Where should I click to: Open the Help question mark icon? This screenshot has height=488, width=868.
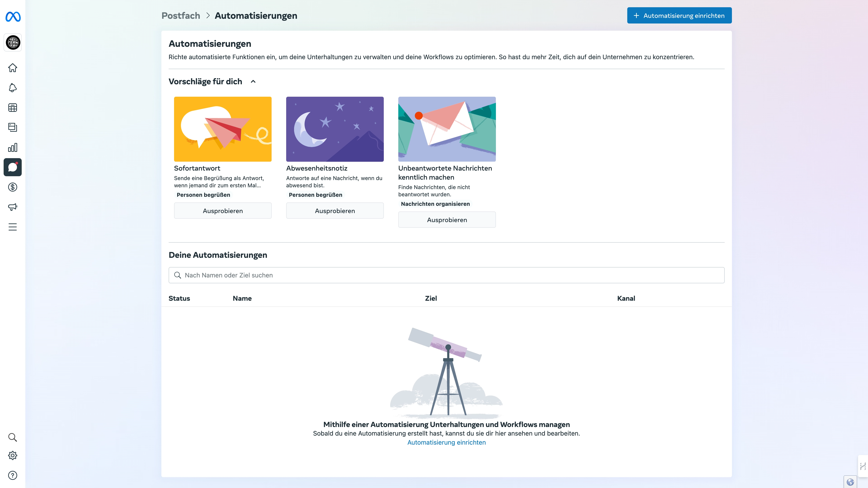(x=13, y=476)
